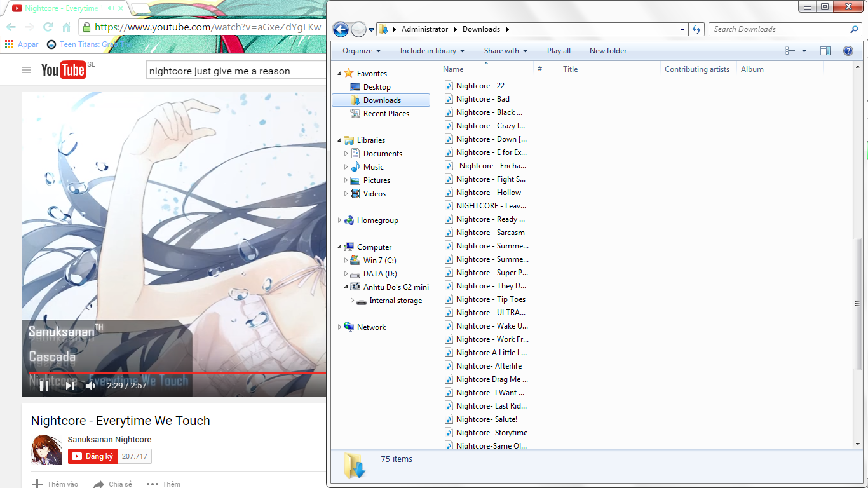Select Network in navigation pane

371,327
